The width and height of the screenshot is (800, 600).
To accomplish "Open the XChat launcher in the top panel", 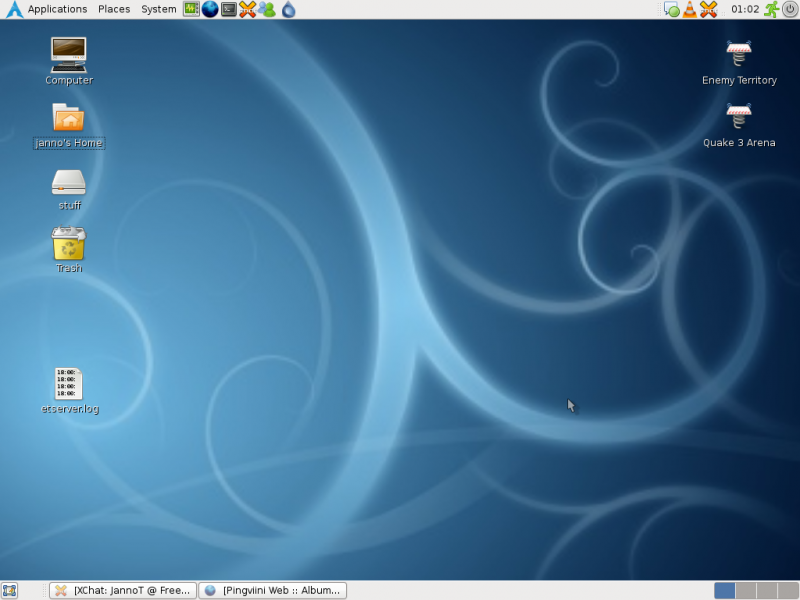I will pyautogui.click(x=247, y=9).
